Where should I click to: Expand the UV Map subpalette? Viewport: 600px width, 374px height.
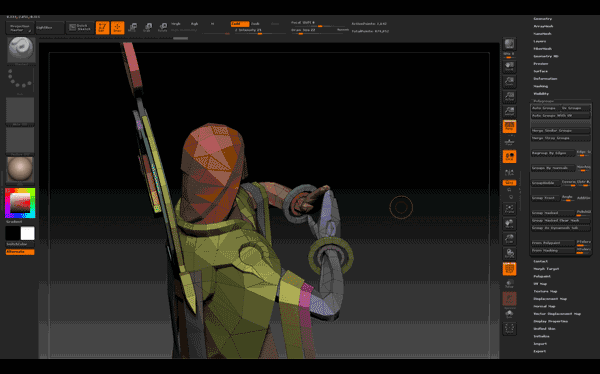coord(540,284)
